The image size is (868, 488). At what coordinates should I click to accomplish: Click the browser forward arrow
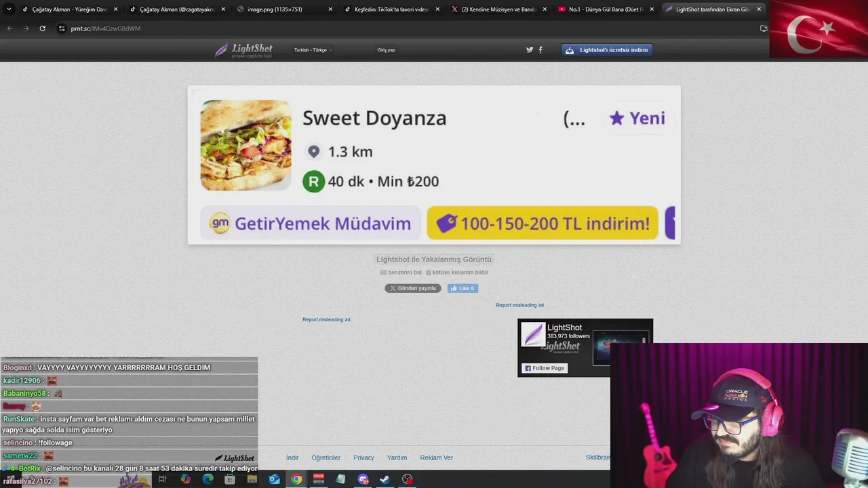click(26, 28)
